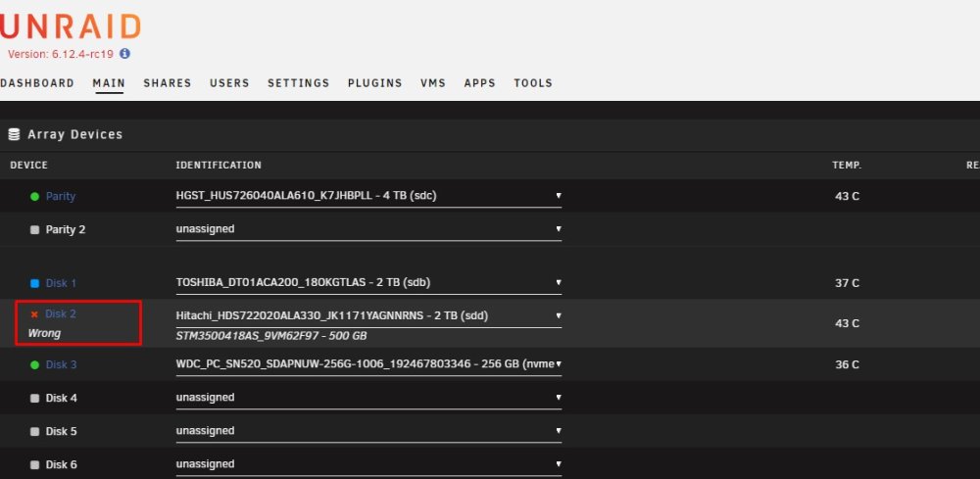980x479 pixels.
Task: Open the Apps tab
Action: coord(479,83)
